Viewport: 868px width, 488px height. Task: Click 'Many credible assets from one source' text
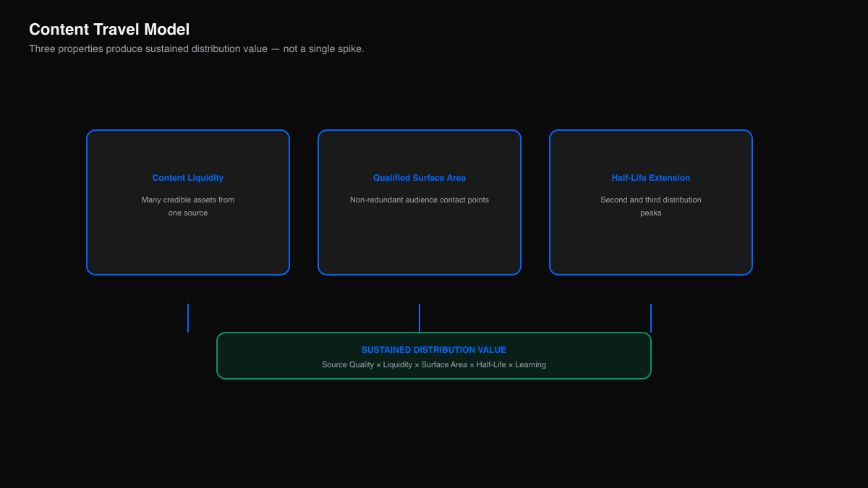[x=188, y=206]
